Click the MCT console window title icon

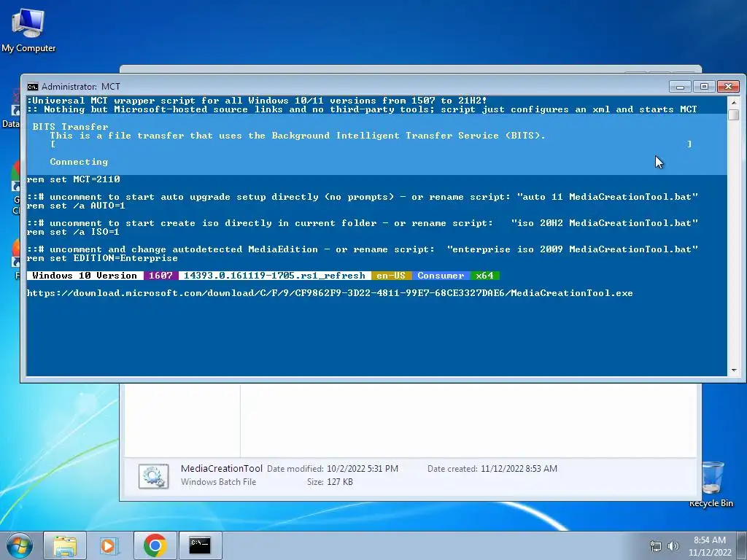pos(32,87)
